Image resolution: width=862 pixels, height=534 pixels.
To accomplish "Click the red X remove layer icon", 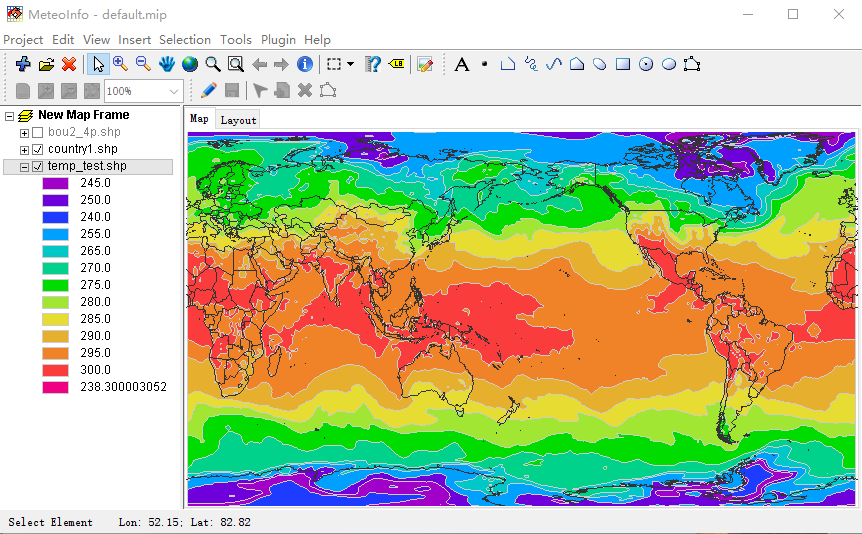I will pos(69,64).
